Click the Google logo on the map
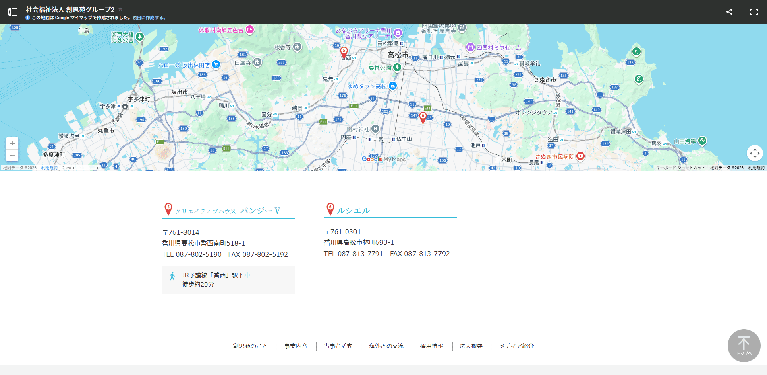The image size is (767, 375). [x=371, y=158]
